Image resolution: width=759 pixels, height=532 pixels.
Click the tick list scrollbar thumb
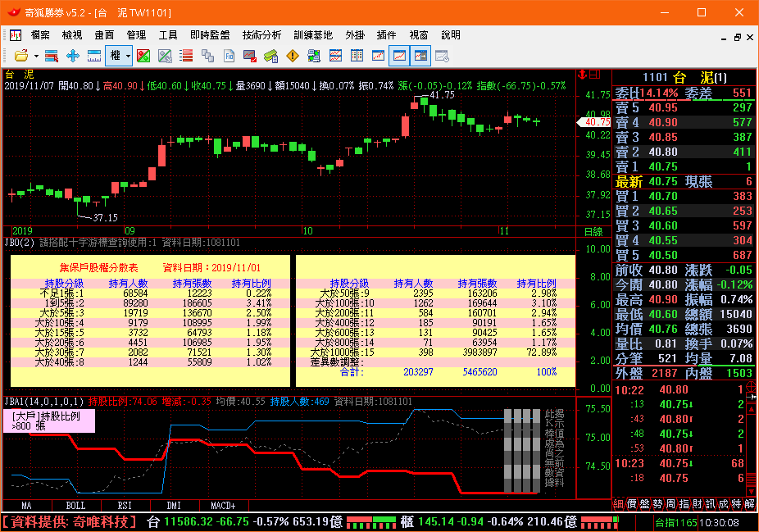tap(752, 480)
